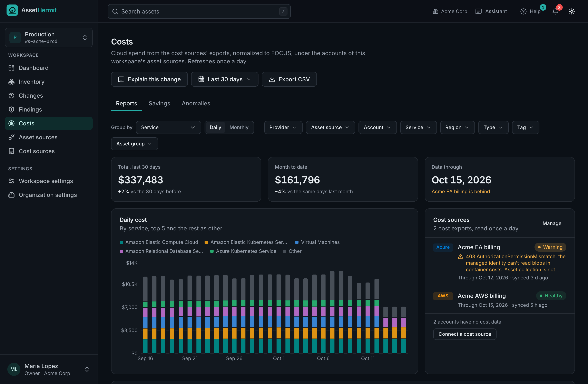
Task: Focus the Search assets field
Action: 199,11
